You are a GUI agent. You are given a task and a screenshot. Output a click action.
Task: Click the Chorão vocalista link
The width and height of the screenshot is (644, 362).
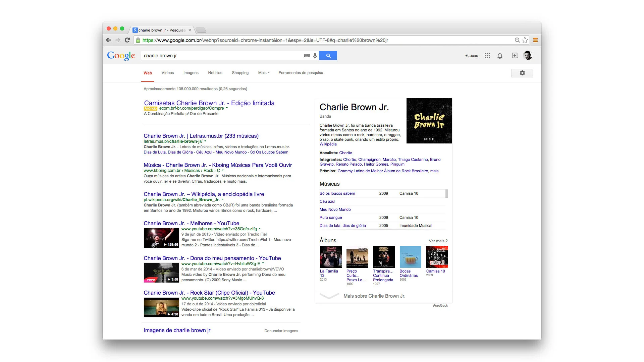click(x=345, y=153)
